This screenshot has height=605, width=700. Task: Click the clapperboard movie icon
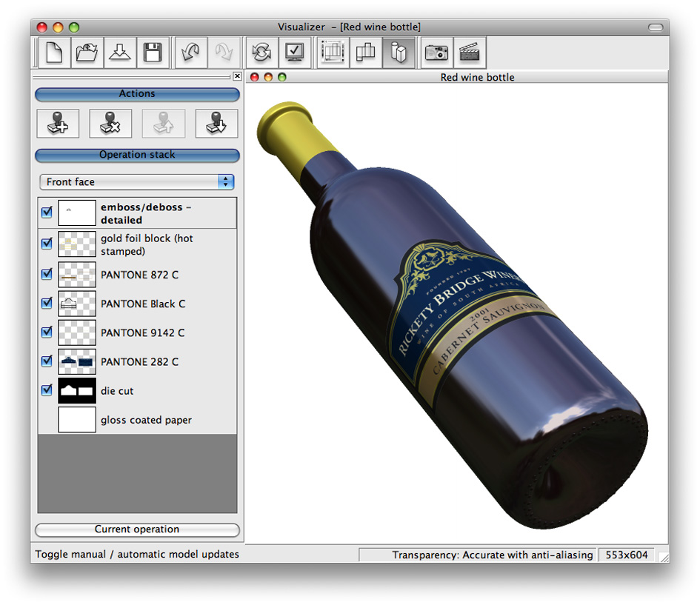(470, 53)
